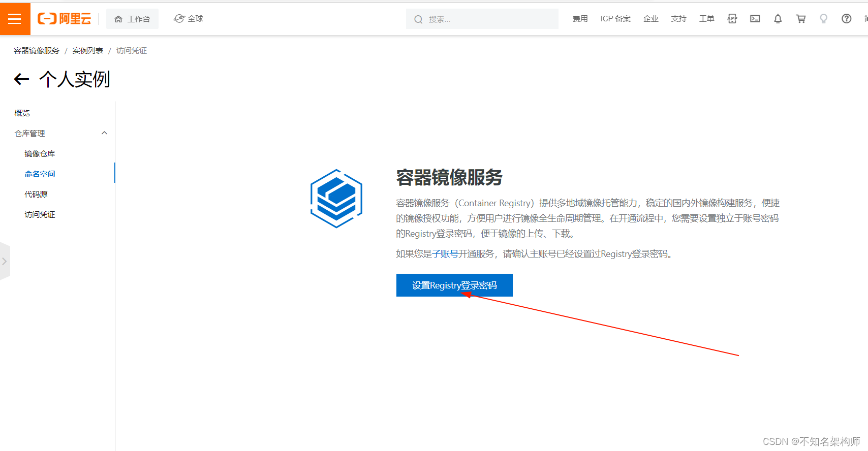868x451 pixels.
Task: Click the search magnifier icon
Action: 418,19
